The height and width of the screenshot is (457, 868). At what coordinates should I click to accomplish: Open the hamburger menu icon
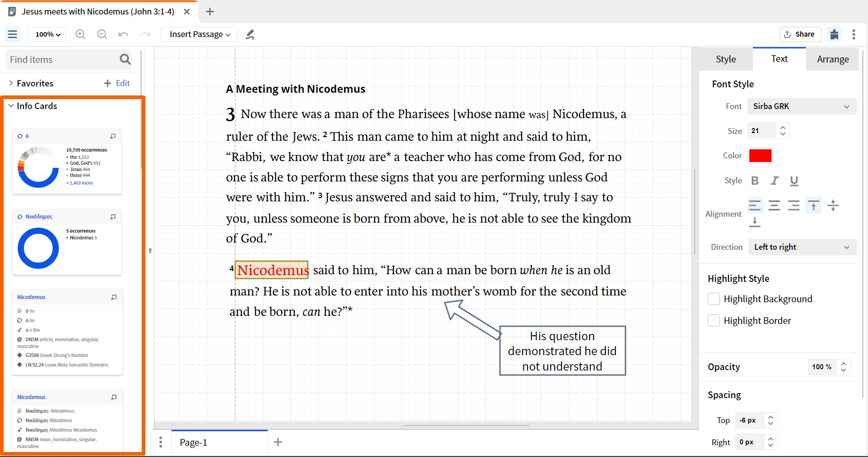[x=13, y=34]
